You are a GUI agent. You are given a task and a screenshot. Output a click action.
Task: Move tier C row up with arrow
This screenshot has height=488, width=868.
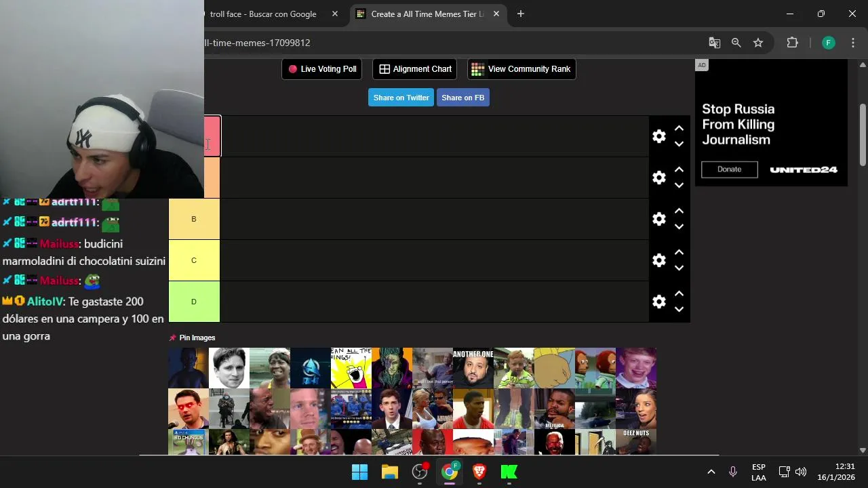[x=679, y=252]
